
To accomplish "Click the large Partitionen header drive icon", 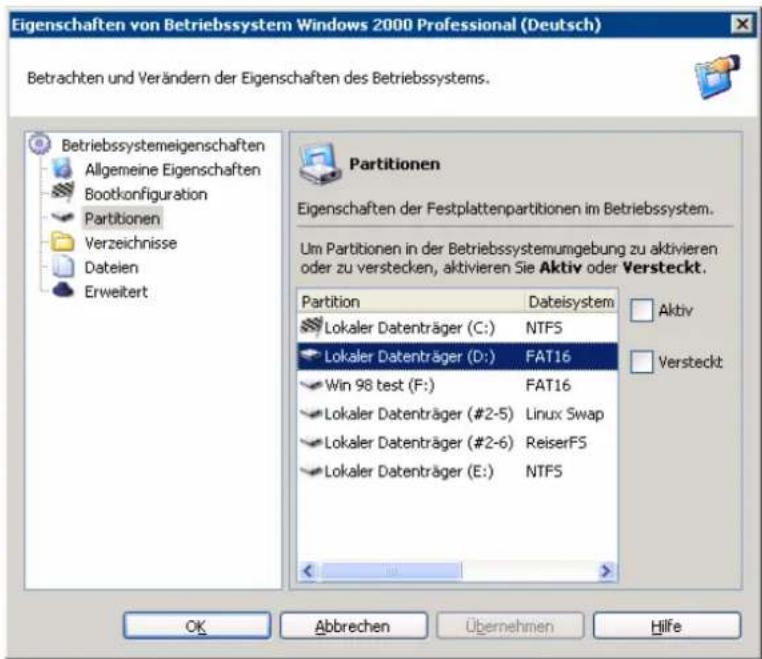I will click(319, 164).
